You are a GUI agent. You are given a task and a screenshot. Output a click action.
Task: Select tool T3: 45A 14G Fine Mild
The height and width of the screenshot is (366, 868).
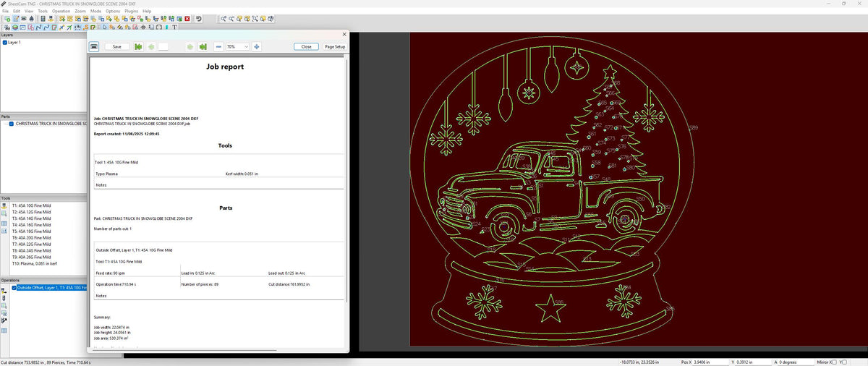(32, 218)
